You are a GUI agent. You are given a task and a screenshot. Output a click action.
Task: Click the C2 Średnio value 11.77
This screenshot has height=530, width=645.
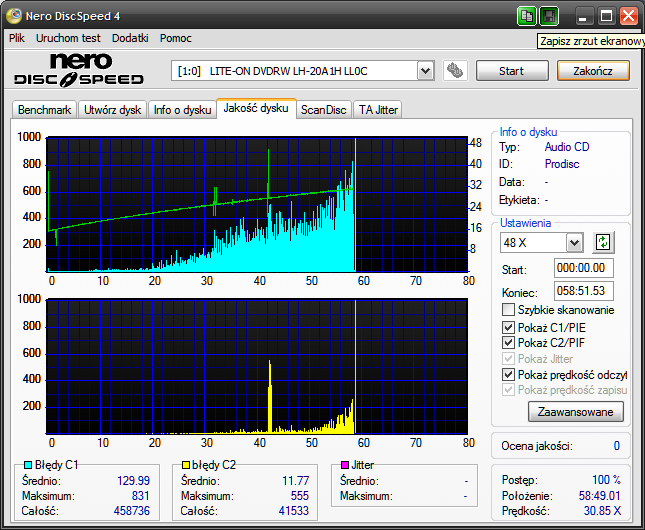click(295, 481)
